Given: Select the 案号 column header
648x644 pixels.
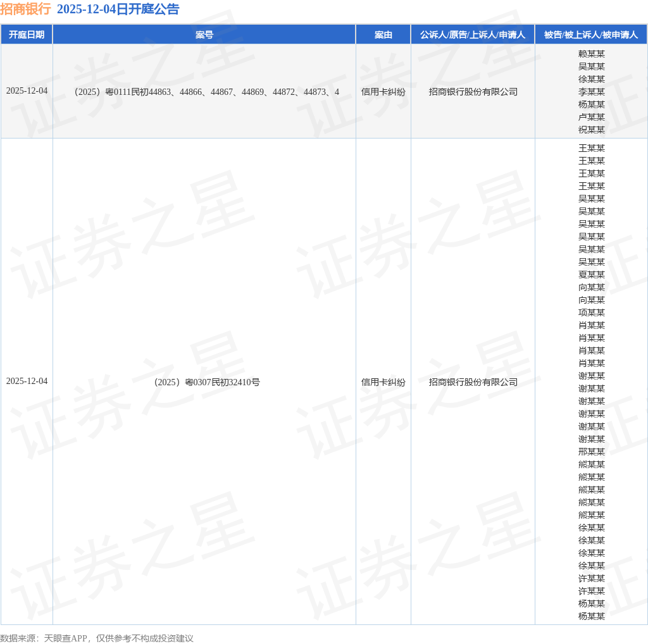Looking at the screenshot, I should pos(204,35).
